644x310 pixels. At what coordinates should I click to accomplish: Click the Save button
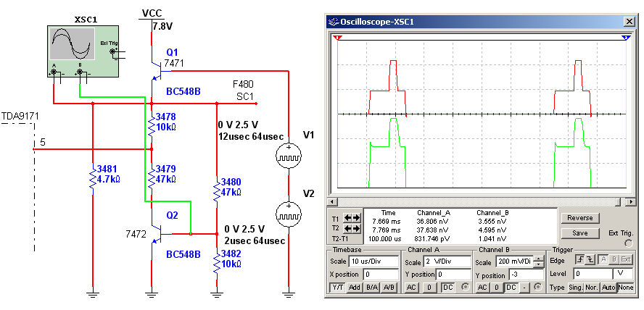tap(579, 233)
